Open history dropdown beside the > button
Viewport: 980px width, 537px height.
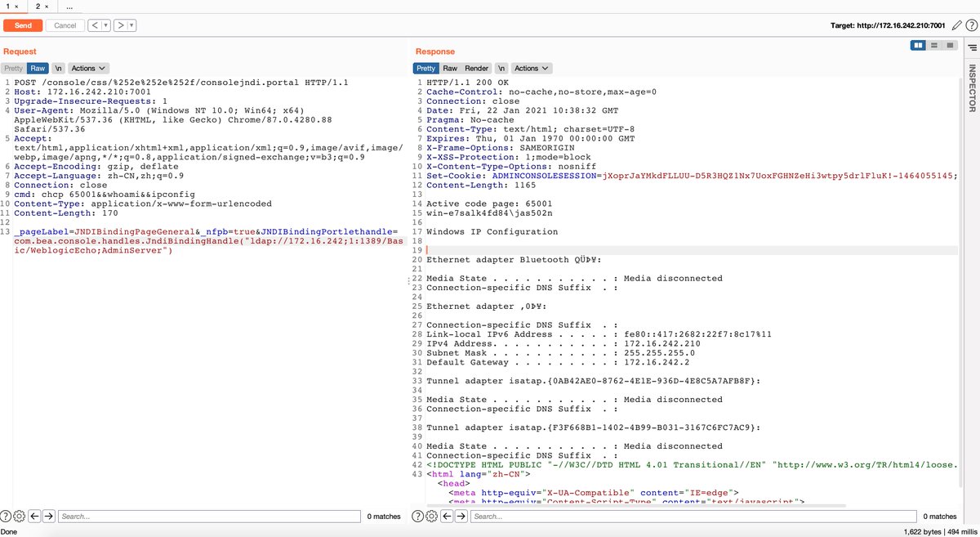click(x=131, y=25)
